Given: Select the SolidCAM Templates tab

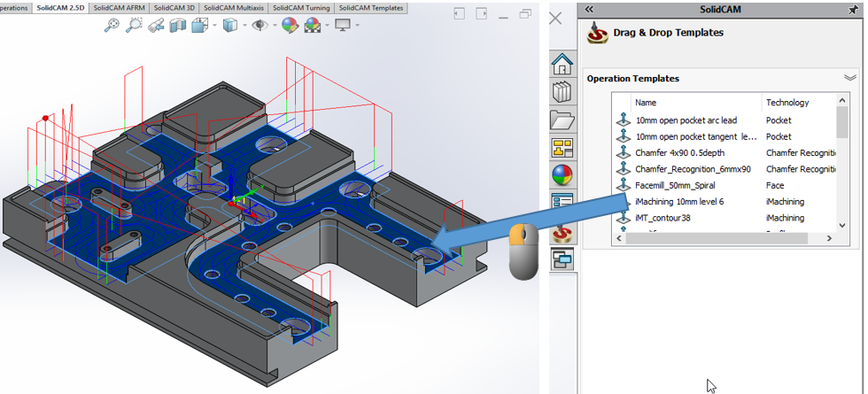Looking at the screenshot, I should [x=371, y=8].
